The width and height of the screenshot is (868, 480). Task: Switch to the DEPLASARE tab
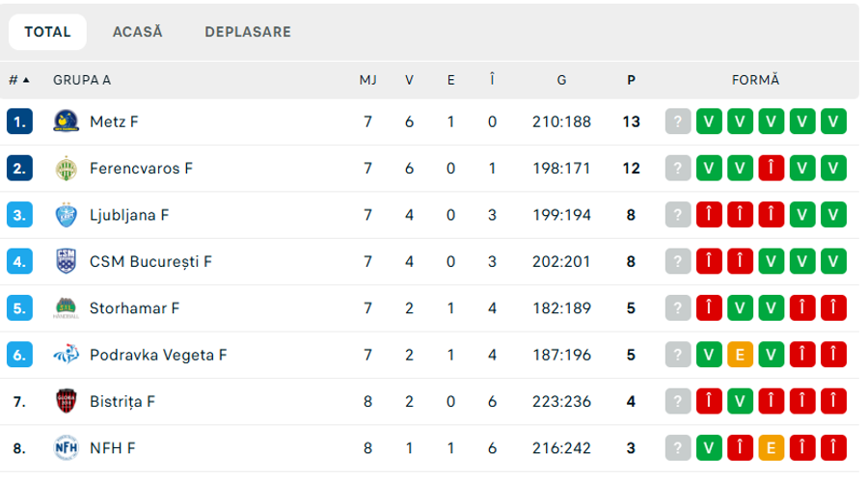(x=248, y=32)
